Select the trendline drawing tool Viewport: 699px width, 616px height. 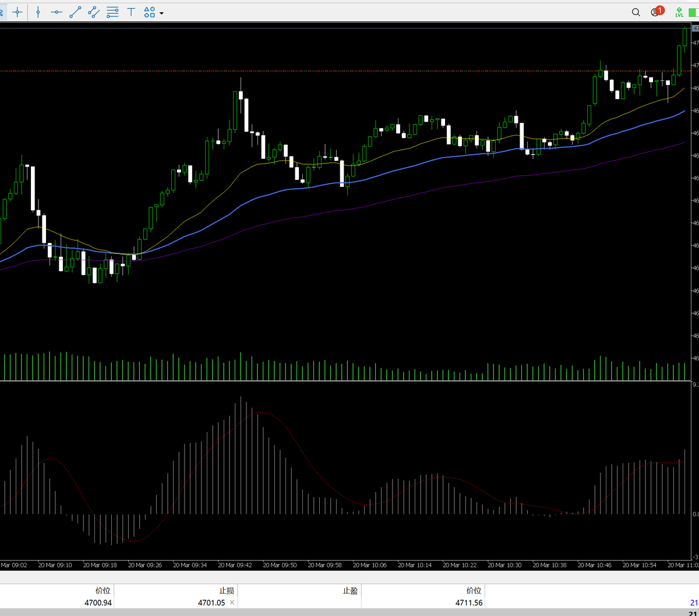[75, 12]
